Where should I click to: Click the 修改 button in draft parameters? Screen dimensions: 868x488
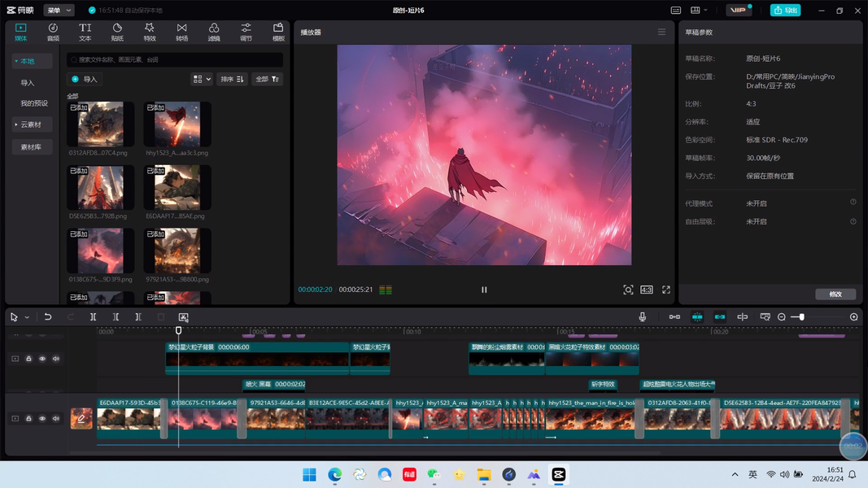(x=835, y=294)
